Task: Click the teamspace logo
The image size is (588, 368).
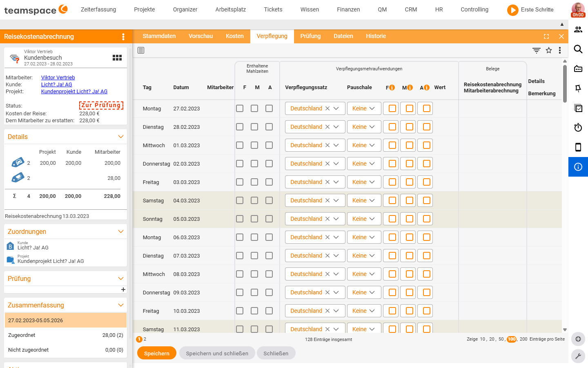Action: pyautogui.click(x=36, y=10)
